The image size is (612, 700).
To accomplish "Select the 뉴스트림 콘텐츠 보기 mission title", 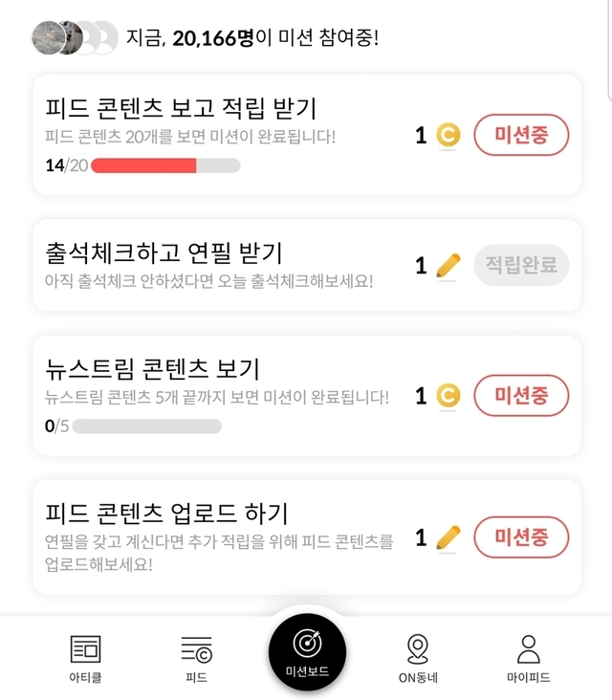I will pyautogui.click(x=152, y=368).
